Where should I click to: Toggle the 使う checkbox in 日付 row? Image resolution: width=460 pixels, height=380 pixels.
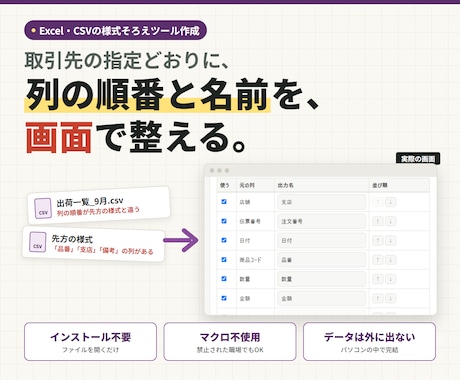click(224, 240)
